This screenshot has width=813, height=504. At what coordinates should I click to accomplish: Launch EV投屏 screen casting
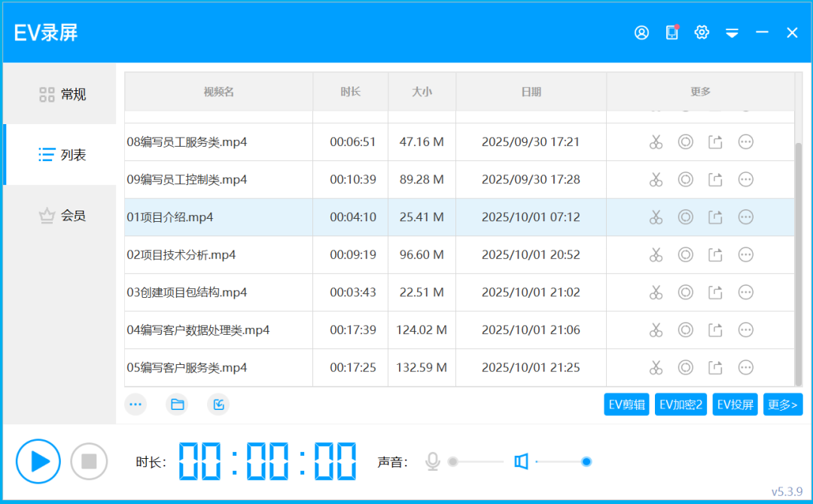735,404
